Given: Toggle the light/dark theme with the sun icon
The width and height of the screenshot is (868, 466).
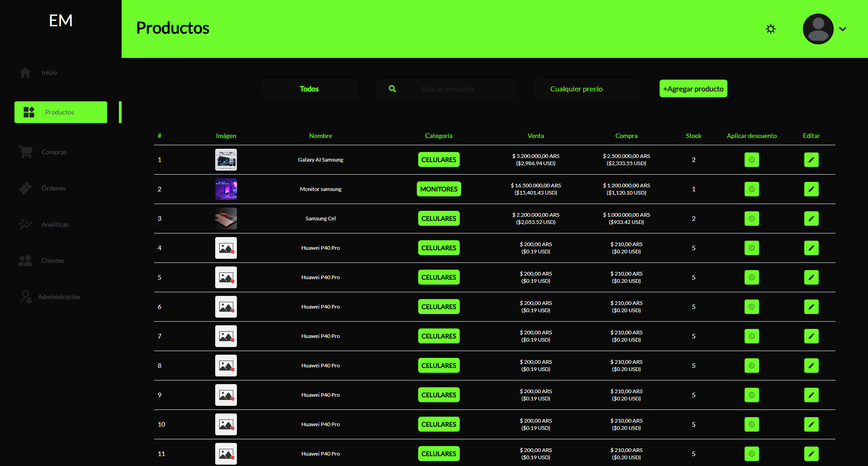Looking at the screenshot, I should pyautogui.click(x=770, y=29).
